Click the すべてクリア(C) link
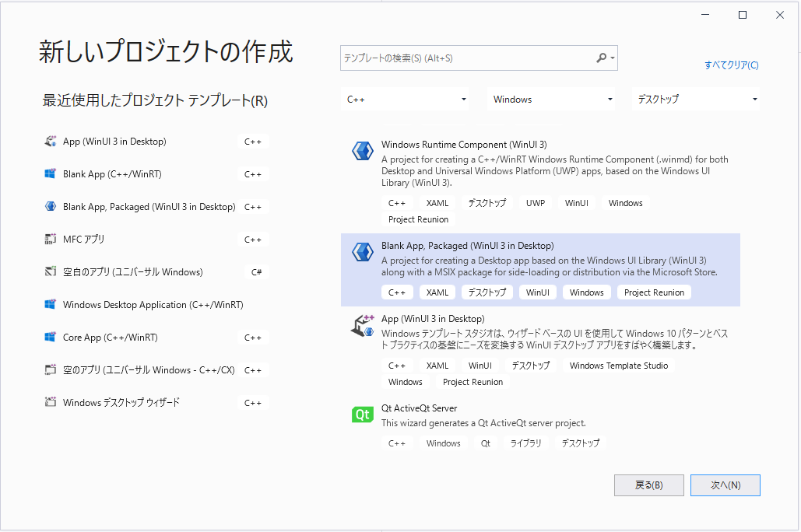The width and height of the screenshot is (801, 532). click(x=732, y=65)
